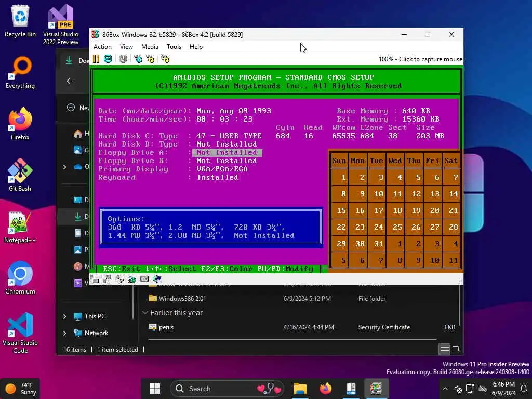532x399 pixels.
Task: Open File Explorer from the taskbar
Action: [300, 389]
